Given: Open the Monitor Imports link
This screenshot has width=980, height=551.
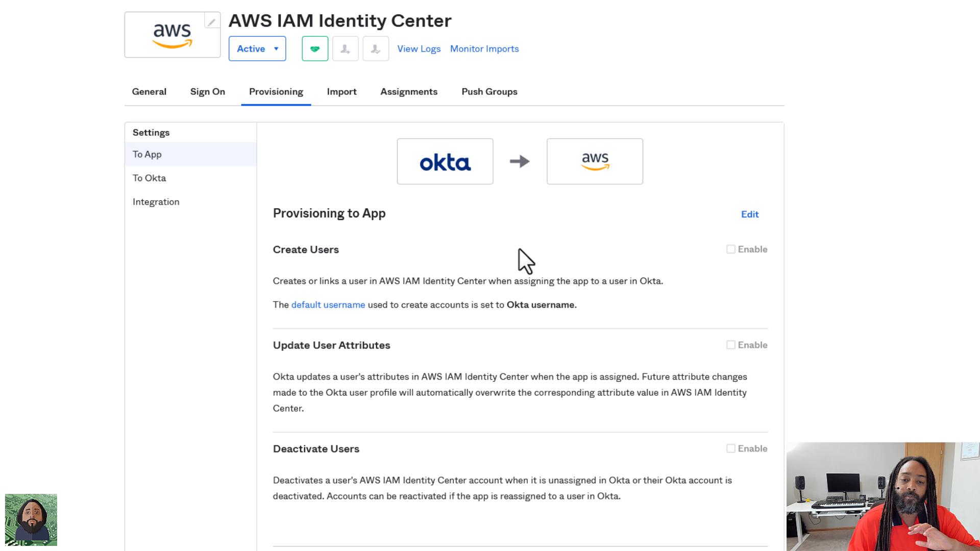Looking at the screenshot, I should pos(484,49).
